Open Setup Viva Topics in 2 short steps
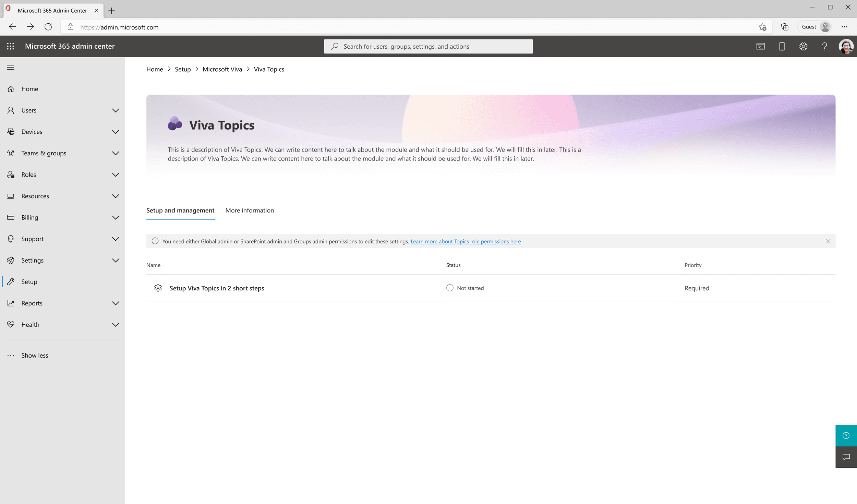Screen dimensions: 857x504 [x=217, y=288]
